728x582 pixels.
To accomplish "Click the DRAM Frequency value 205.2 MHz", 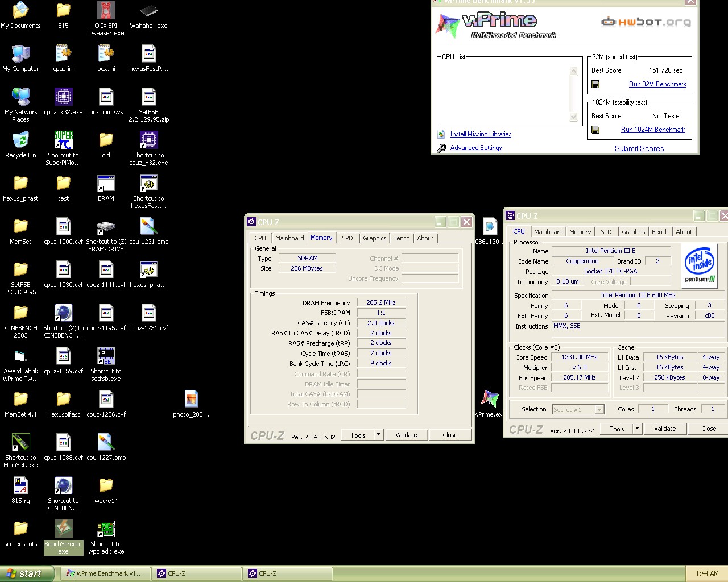I will (381, 302).
